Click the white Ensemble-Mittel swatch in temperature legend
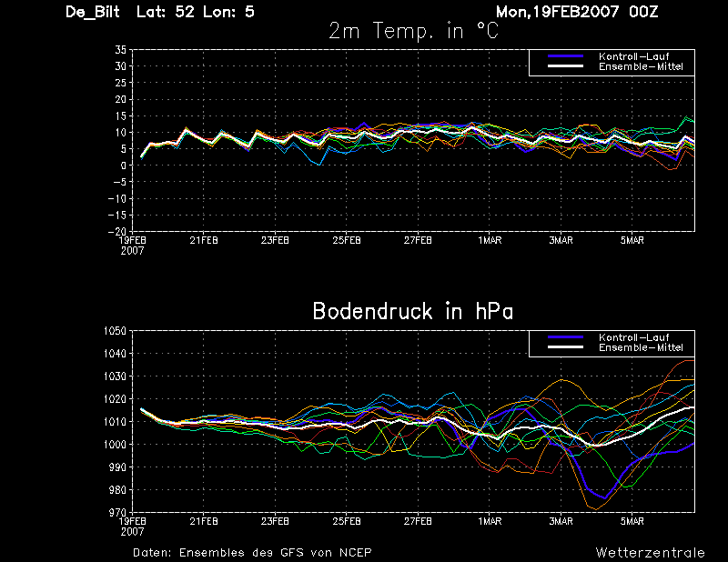 565,66
